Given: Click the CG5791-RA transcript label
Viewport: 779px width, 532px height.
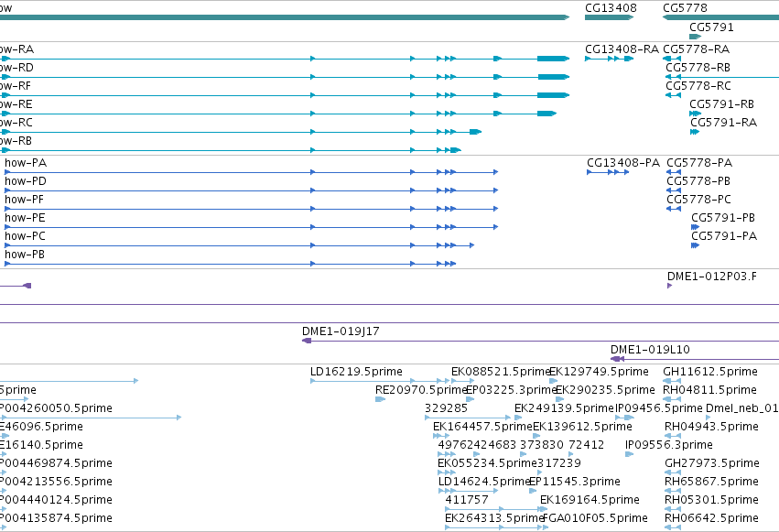Looking at the screenshot, I should coord(723,123).
